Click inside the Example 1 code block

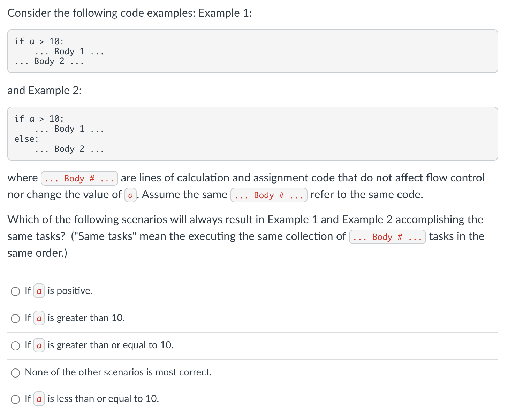coord(253,51)
